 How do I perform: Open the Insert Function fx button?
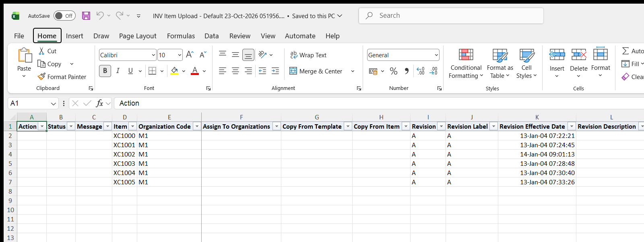99,103
